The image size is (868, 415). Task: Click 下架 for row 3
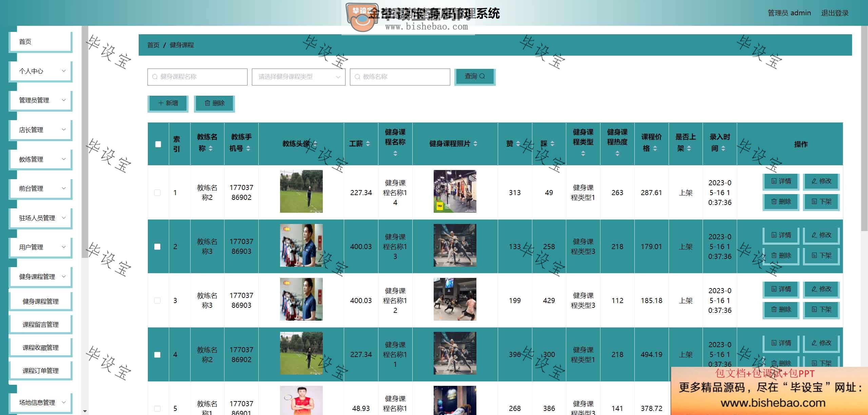point(821,310)
